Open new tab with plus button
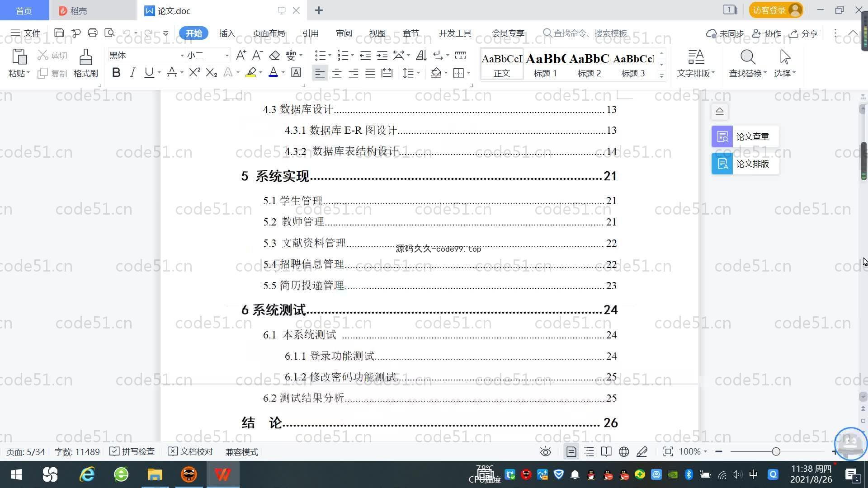Screen dimensions: 868x488 click(x=319, y=10)
